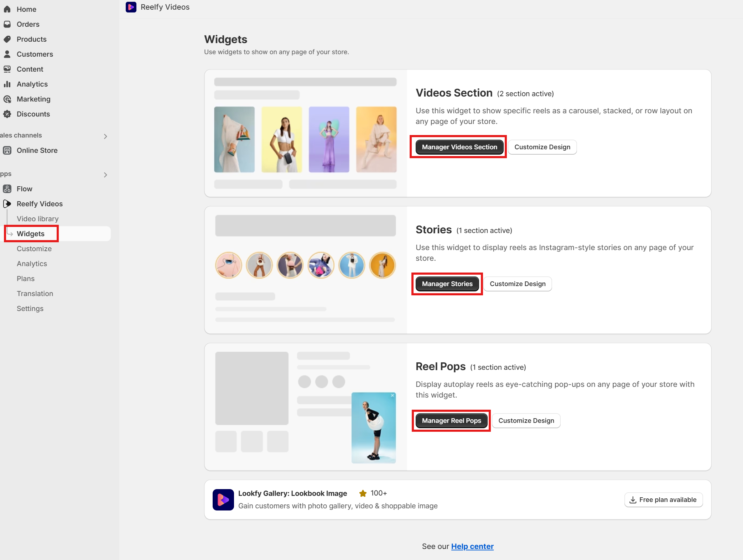Click the Lookfy Gallery app logo
Image resolution: width=743 pixels, height=560 pixels.
point(223,500)
